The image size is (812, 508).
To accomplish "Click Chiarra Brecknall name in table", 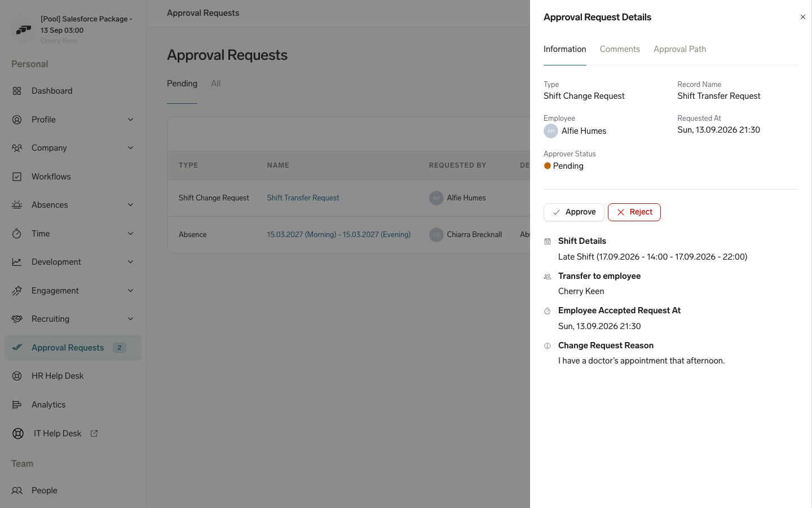I will coord(474,235).
